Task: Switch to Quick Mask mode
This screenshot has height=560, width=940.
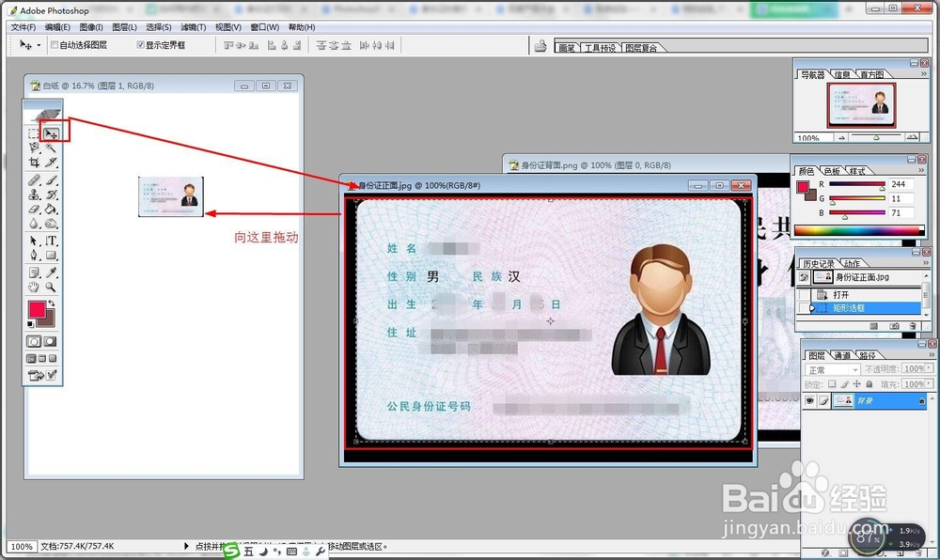Action: 51,341
